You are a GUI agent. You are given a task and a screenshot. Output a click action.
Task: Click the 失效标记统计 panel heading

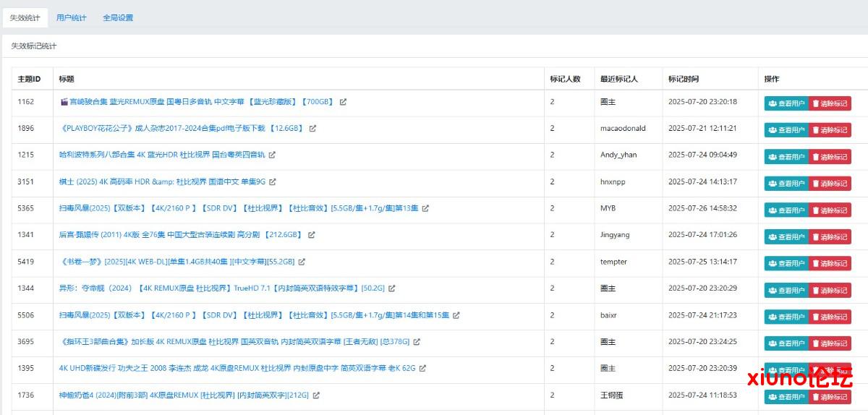pos(34,46)
